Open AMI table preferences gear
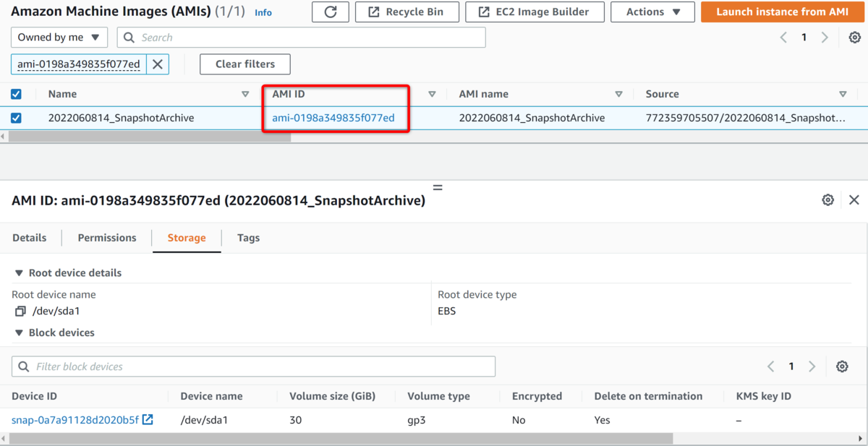Image resolution: width=868 pixels, height=446 pixels. coord(855,38)
